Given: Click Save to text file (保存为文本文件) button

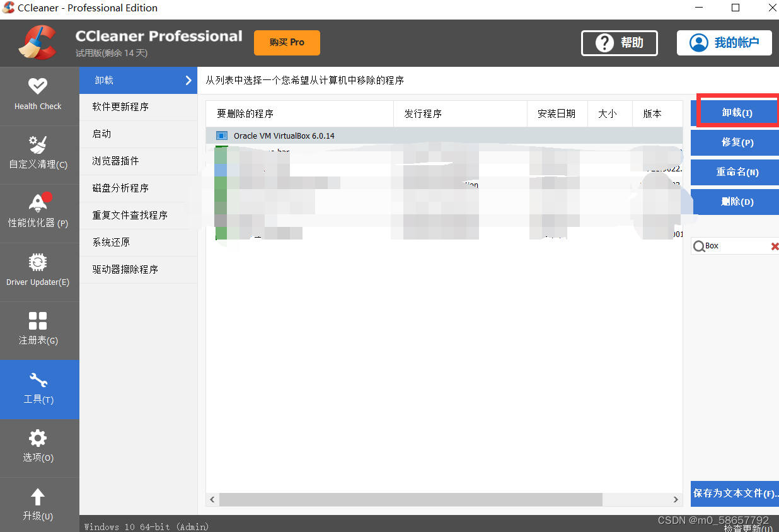Looking at the screenshot, I should pyautogui.click(x=735, y=493).
